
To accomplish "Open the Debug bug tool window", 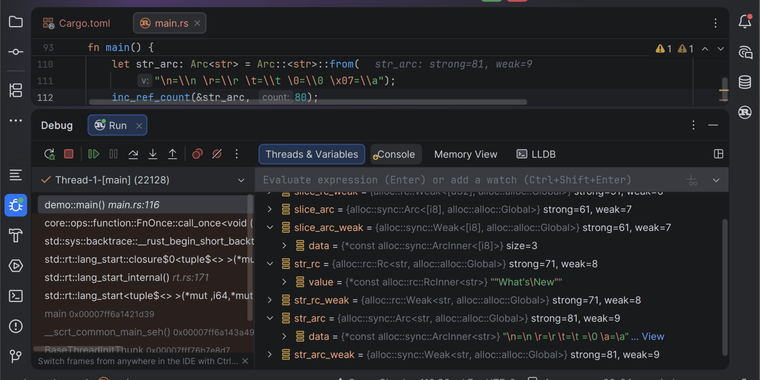I will pyautogui.click(x=16, y=205).
